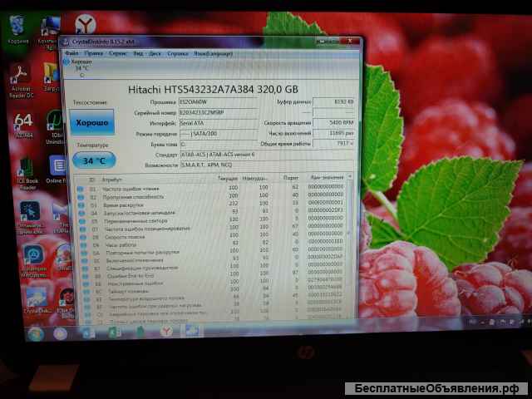Image resolution: width=532 pixels, height=399 pixels.
Task: Click the blue Хорошо health status button
Action: tap(92, 122)
